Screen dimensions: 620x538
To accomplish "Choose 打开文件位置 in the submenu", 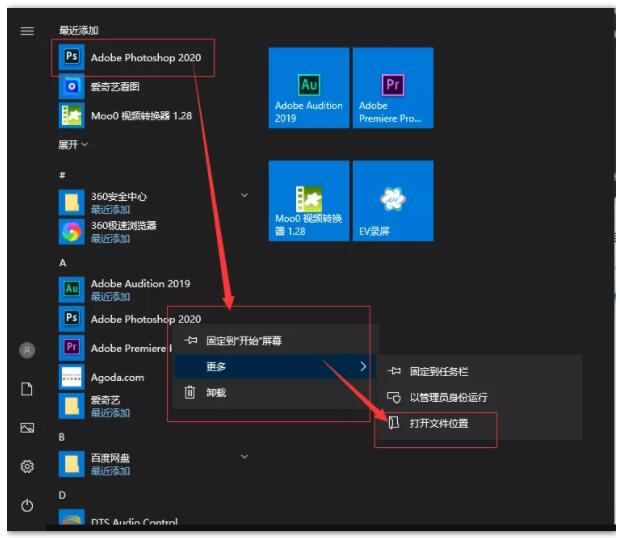I will (439, 423).
